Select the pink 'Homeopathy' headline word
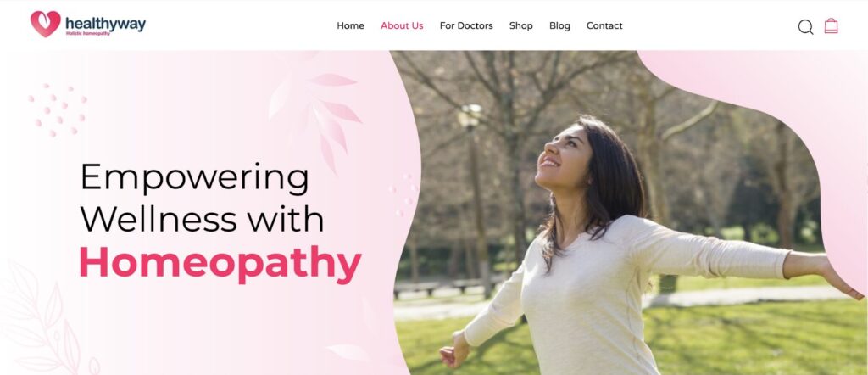 (220, 263)
